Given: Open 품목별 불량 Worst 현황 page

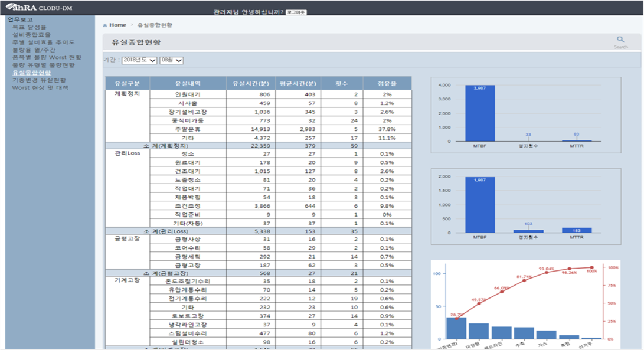Looking at the screenshot, I should 47,57.
